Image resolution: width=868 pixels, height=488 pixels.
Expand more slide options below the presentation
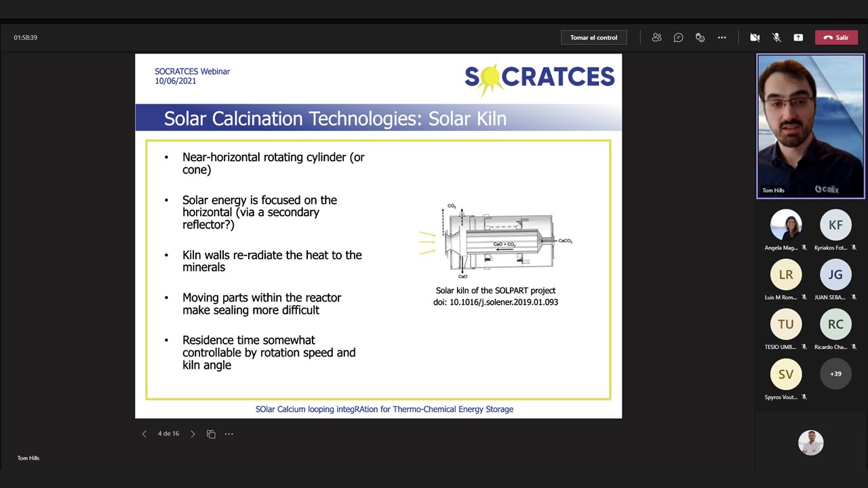pyautogui.click(x=229, y=434)
